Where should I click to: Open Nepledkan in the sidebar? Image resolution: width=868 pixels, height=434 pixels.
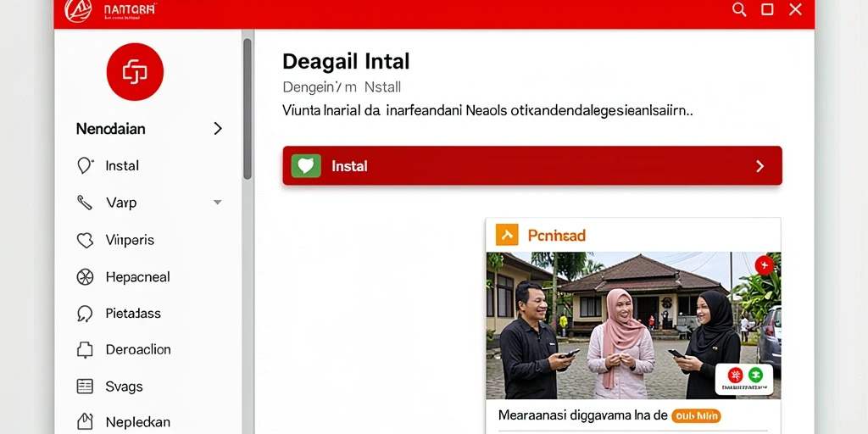(x=138, y=422)
